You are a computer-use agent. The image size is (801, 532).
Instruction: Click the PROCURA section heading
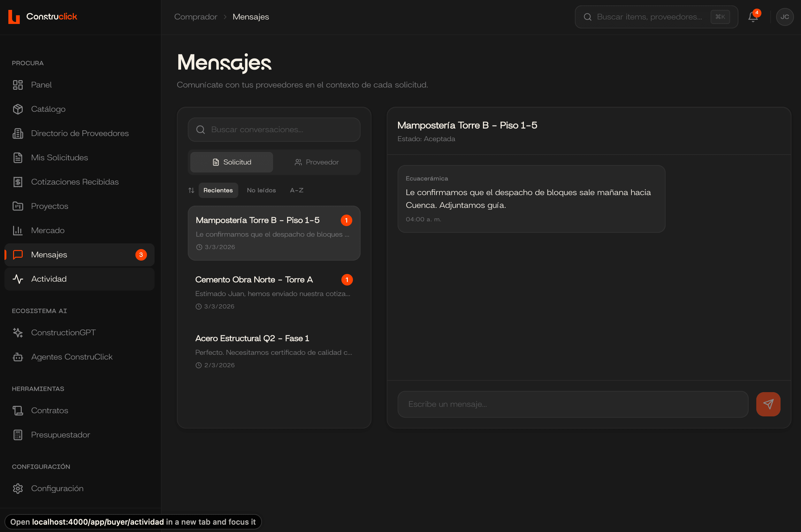coord(28,63)
